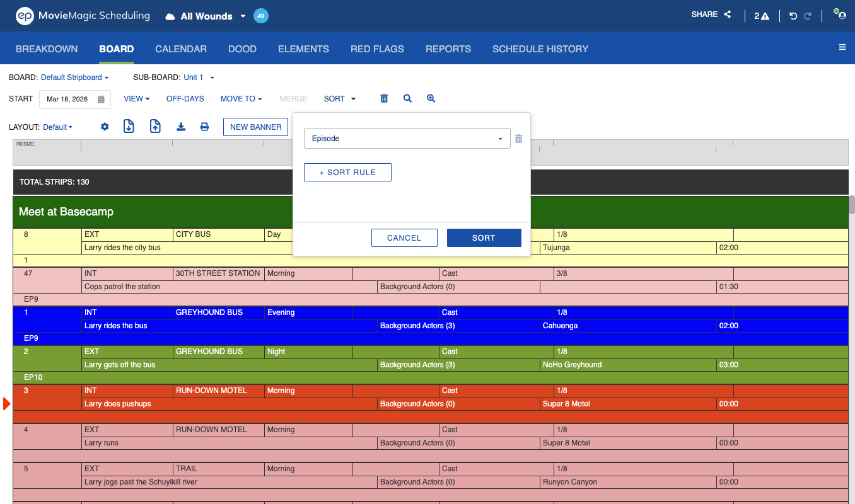Click the JO user avatar badge
Screen dimensions: 855x504
click(261, 16)
